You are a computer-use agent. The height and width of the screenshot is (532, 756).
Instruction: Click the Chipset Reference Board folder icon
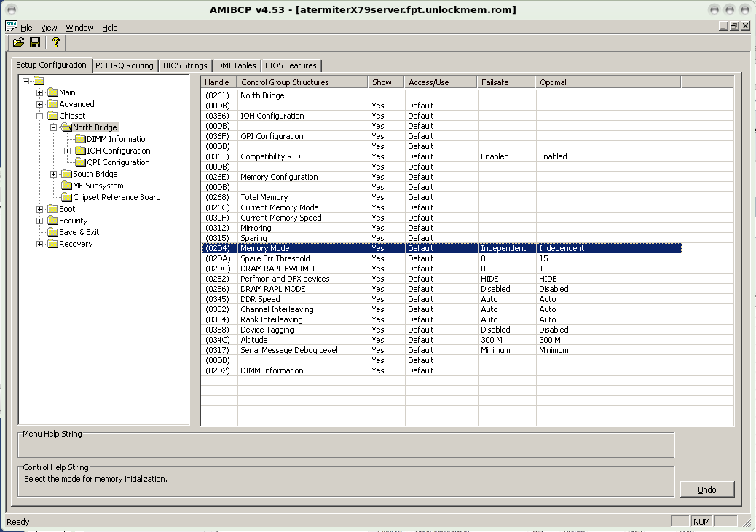(66, 197)
